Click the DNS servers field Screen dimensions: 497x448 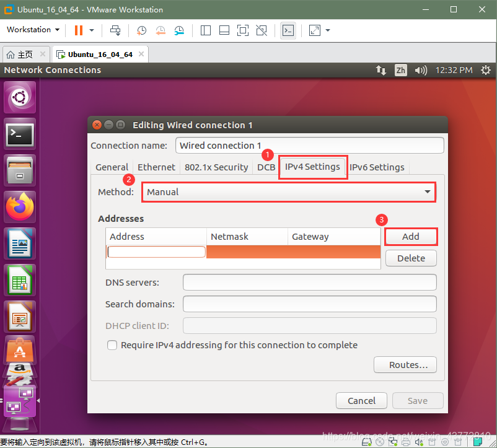309,283
